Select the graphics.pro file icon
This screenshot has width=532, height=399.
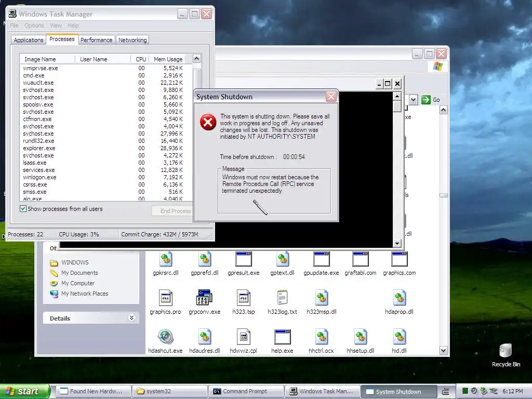point(166,298)
